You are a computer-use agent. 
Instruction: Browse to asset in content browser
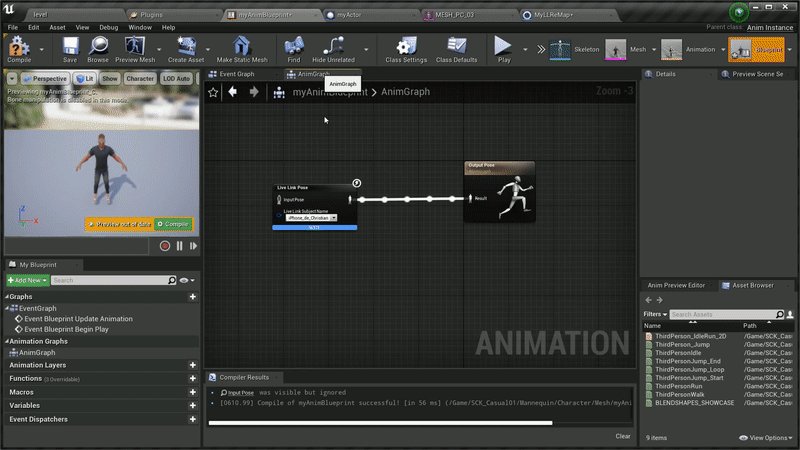[x=98, y=49]
